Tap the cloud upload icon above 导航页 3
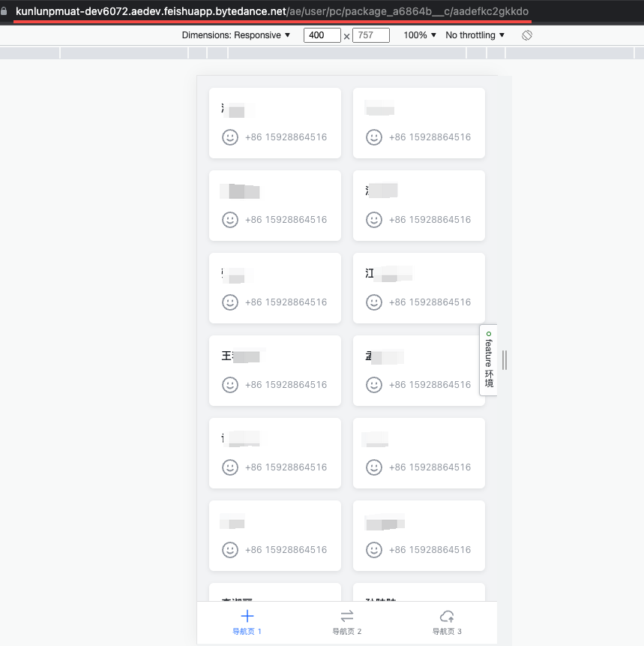 click(447, 616)
